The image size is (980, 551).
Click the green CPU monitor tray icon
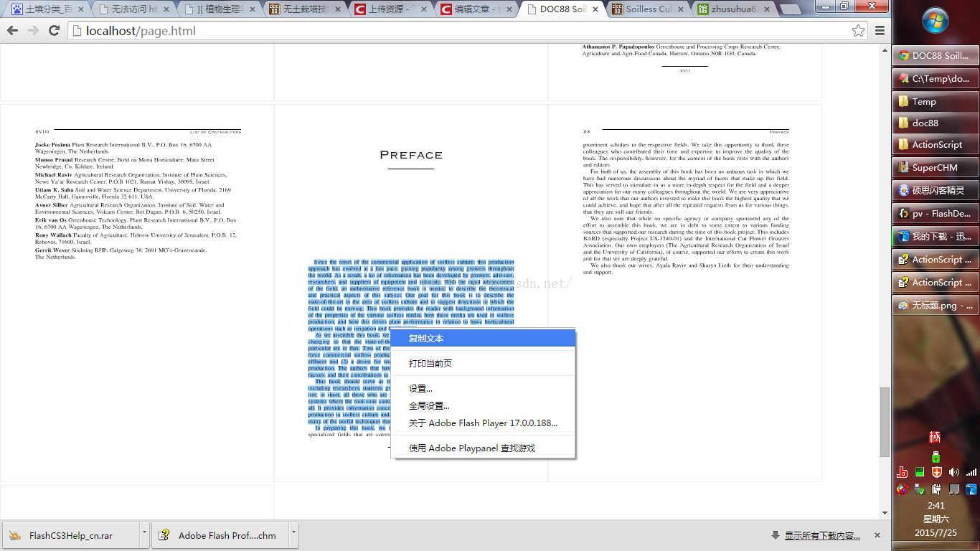919,472
